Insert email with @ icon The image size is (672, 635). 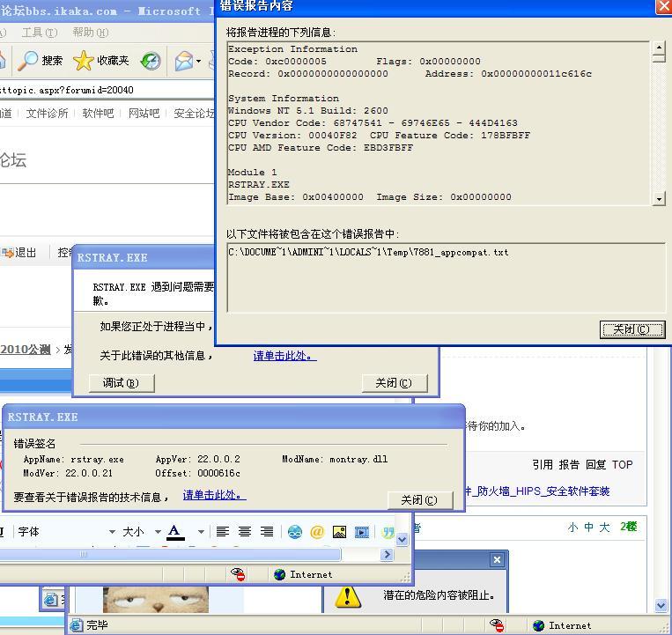coord(317,532)
